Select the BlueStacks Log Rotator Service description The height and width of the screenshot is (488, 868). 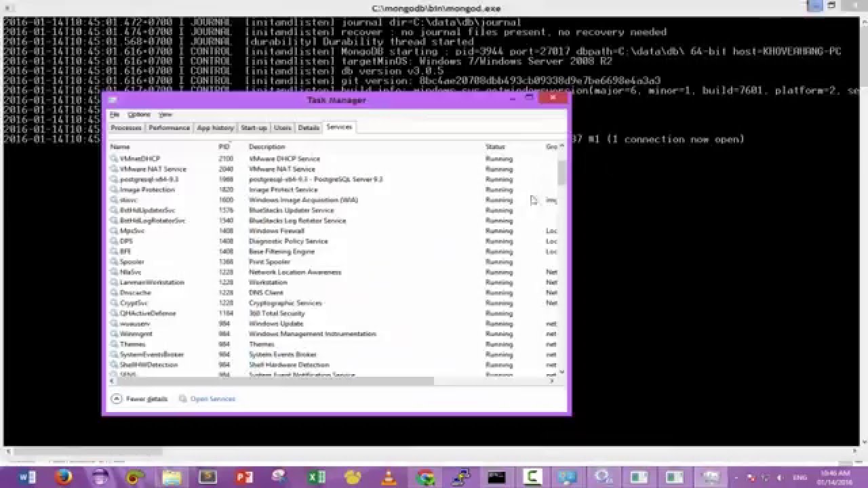pos(297,220)
